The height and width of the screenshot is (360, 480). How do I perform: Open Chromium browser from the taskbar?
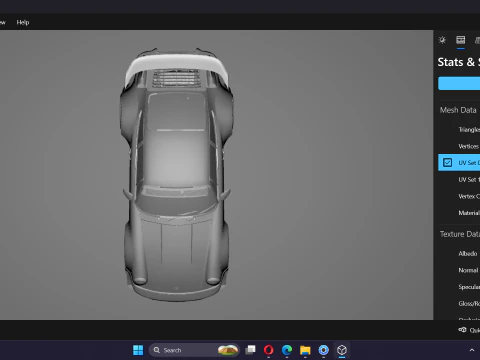[x=323, y=350]
